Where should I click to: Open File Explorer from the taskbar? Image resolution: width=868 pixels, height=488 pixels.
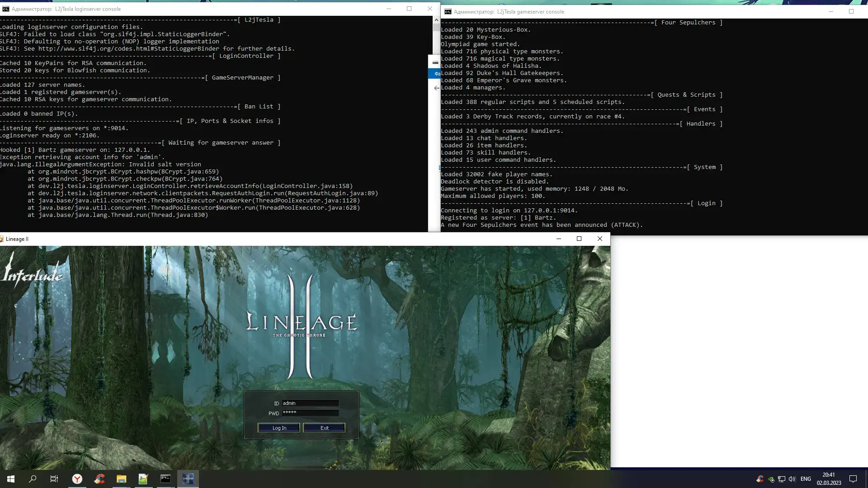pos(121,479)
